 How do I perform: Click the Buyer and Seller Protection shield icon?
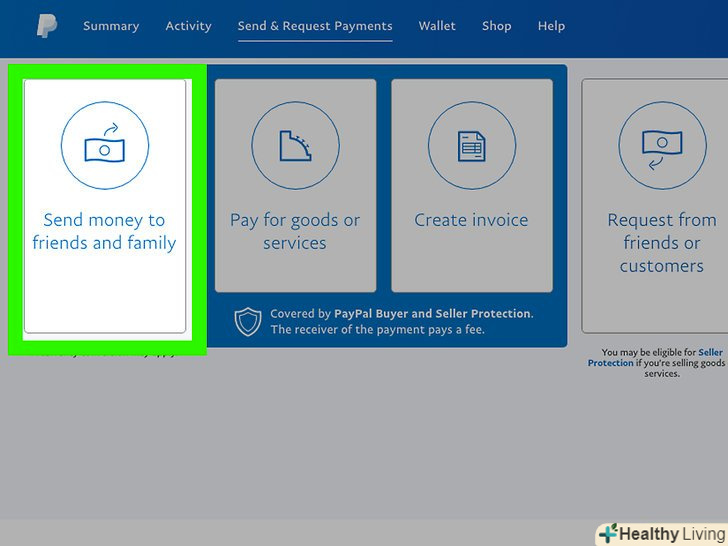tap(248, 321)
